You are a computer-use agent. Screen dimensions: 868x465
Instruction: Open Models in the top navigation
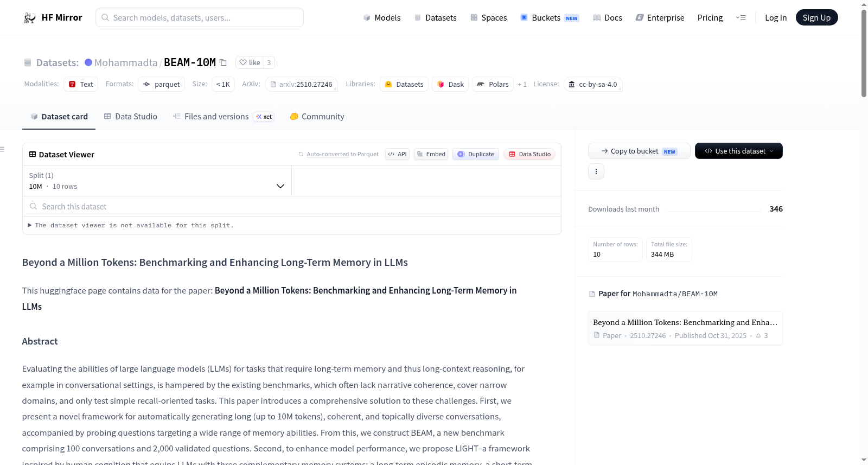[382, 18]
